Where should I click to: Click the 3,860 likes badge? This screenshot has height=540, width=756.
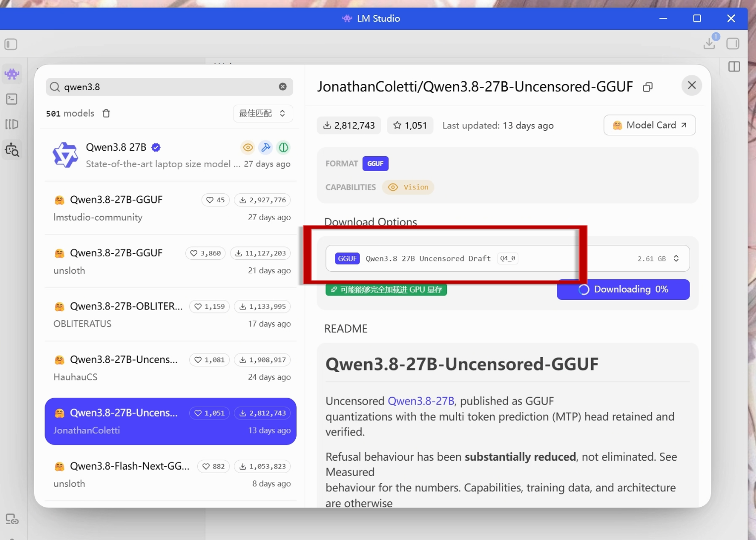(206, 253)
